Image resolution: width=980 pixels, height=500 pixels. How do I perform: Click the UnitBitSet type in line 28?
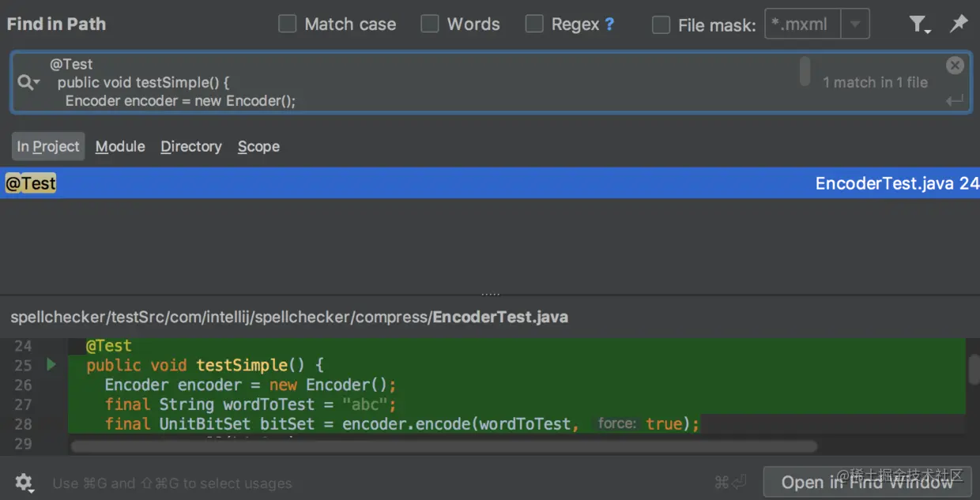[x=205, y=424]
